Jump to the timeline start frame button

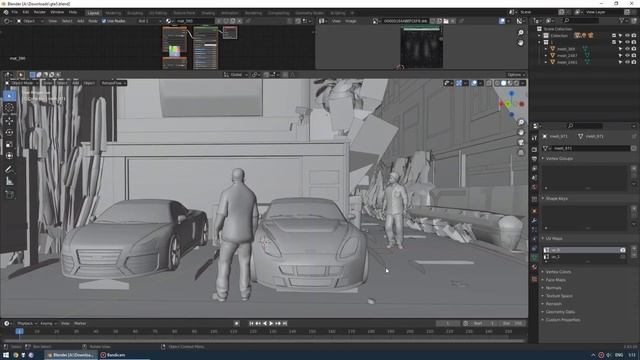251,323
